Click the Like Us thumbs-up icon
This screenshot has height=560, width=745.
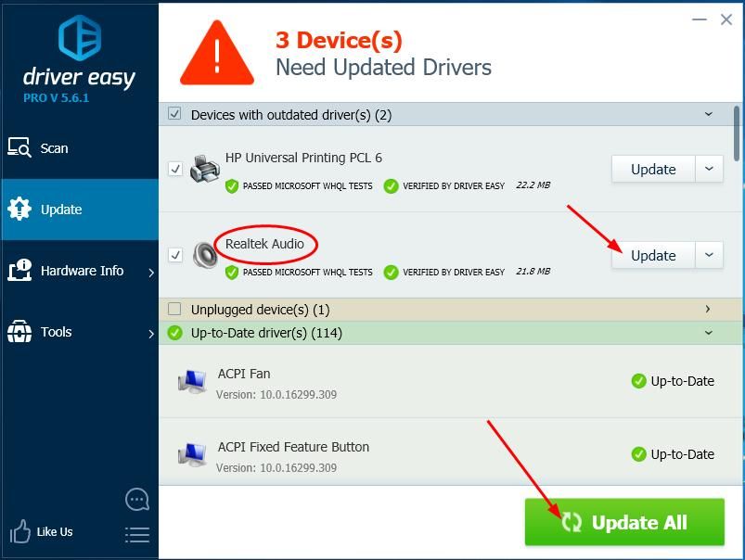(x=20, y=531)
